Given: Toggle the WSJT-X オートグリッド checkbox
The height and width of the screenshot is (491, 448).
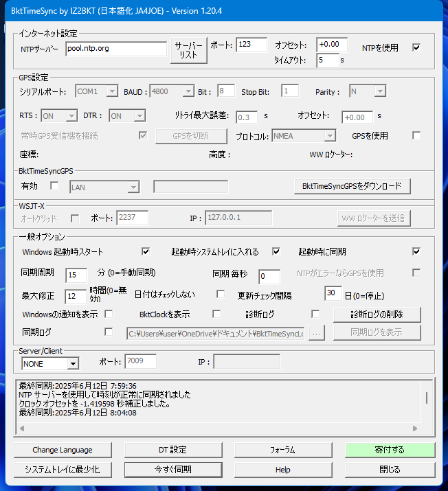Looking at the screenshot, I should click(x=75, y=218).
